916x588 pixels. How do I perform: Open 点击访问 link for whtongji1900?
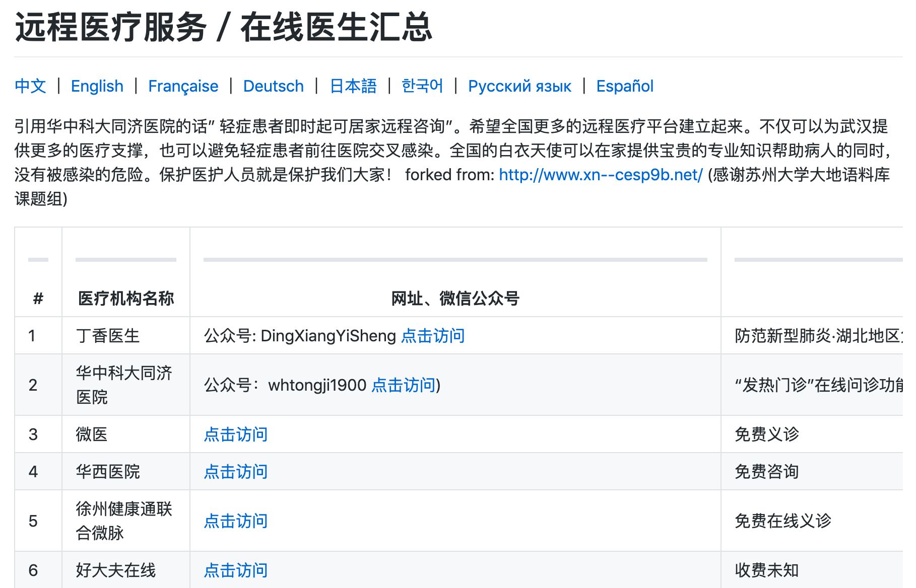[404, 385]
